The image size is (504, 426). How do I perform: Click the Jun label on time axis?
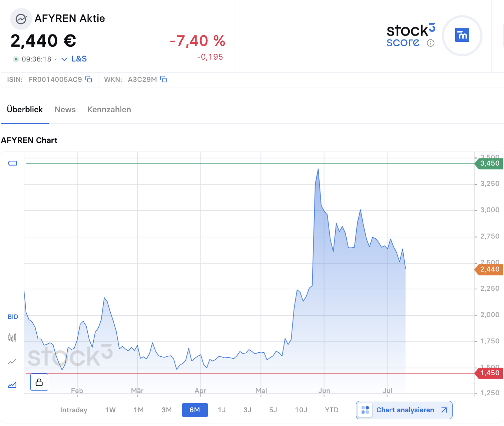(324, 391)
